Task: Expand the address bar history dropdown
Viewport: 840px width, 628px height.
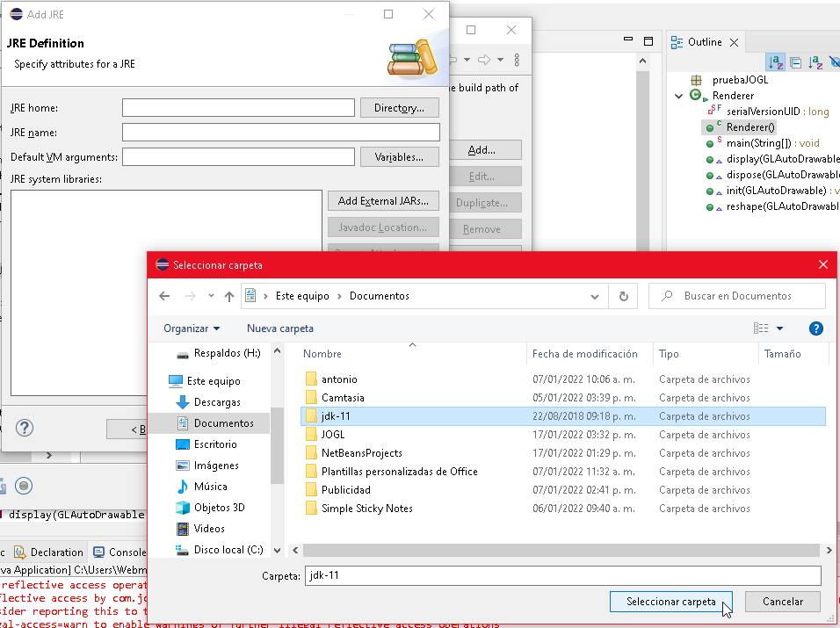Action: (x=595, y=296)
